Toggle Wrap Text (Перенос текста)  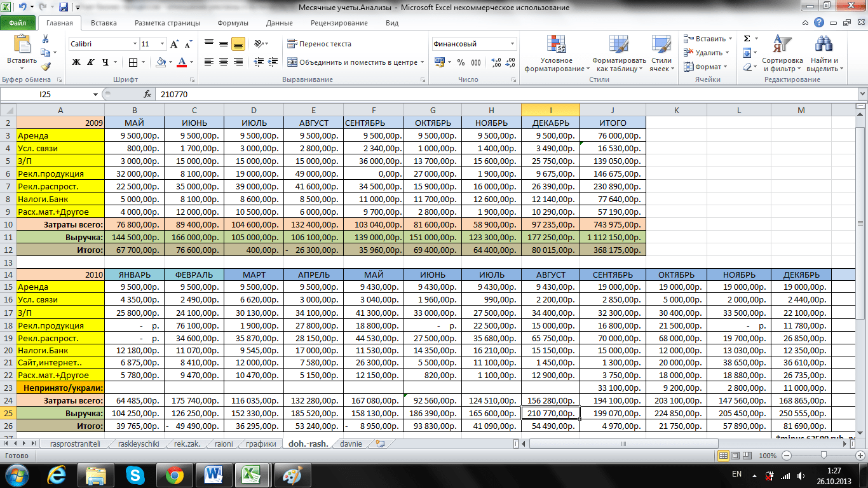320,44
